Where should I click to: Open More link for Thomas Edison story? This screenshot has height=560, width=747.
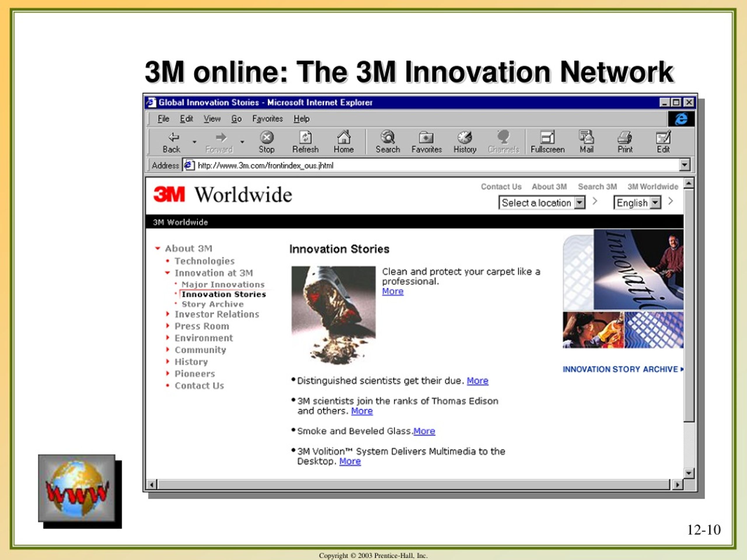362,411
